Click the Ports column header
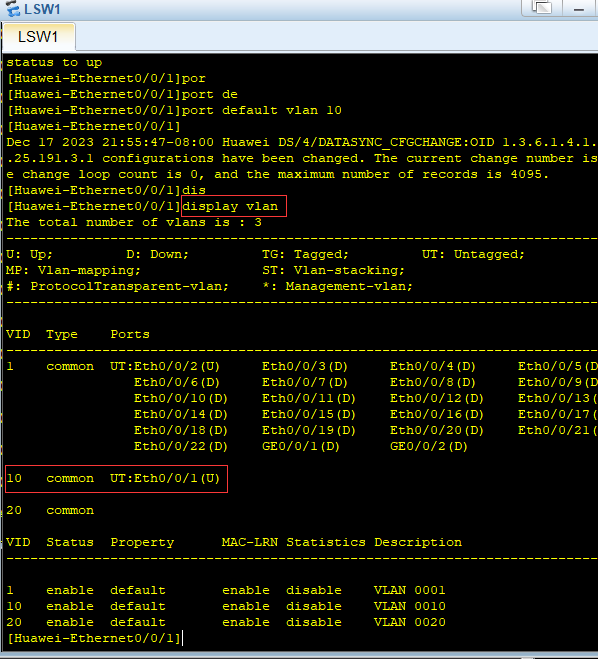Image resolution: width=598 pixels, height=659 pixels. coord(130,334)
